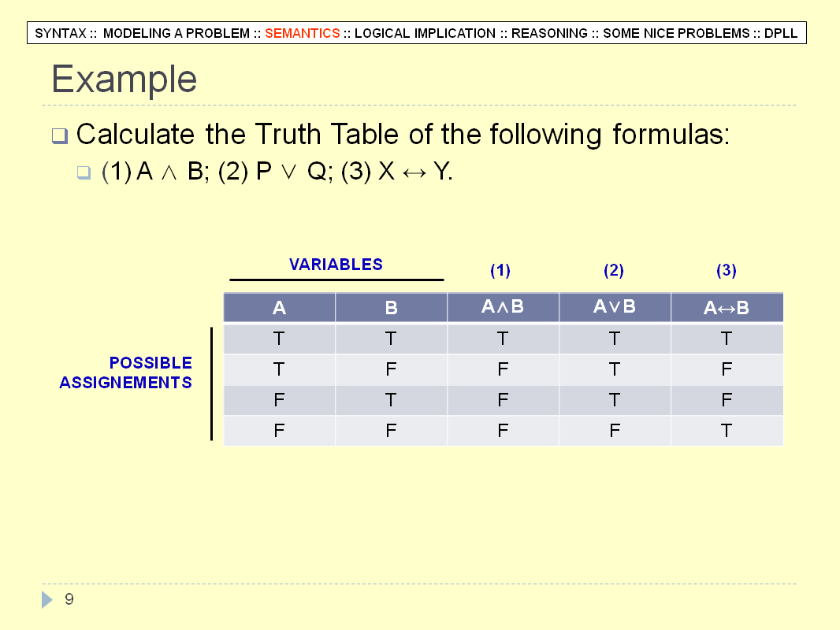This screenshot has height=630, width=840.
Task: Click the A∧B value in the first data row
Action: [x=503, y=339]
